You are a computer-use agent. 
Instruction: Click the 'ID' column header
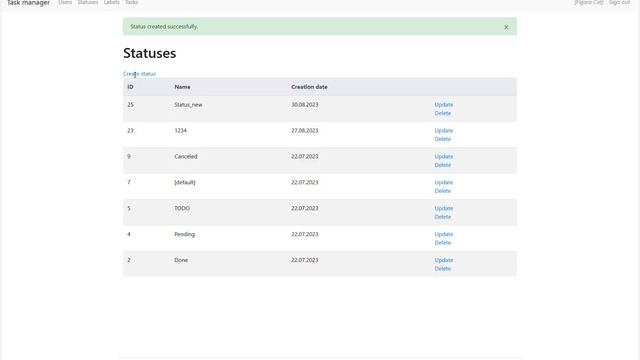130,87
